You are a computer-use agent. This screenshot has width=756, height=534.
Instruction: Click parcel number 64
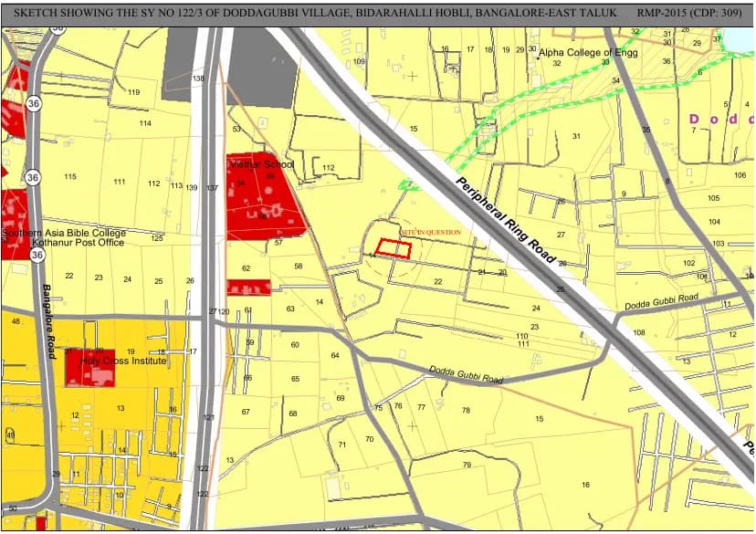coord(334,355)
